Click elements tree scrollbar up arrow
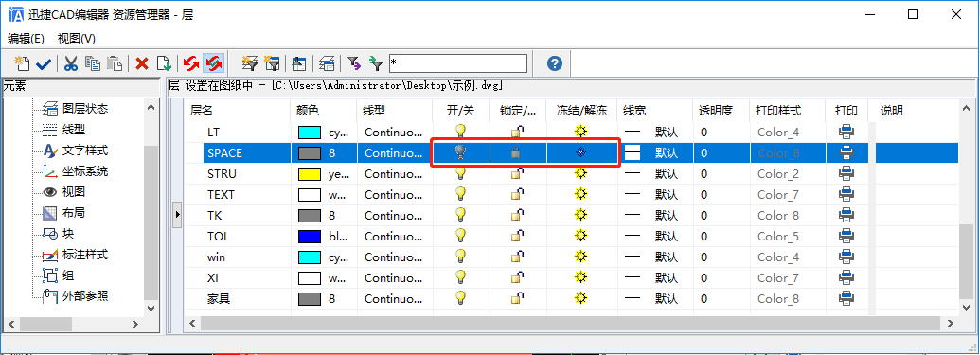 tap(151, 107)
